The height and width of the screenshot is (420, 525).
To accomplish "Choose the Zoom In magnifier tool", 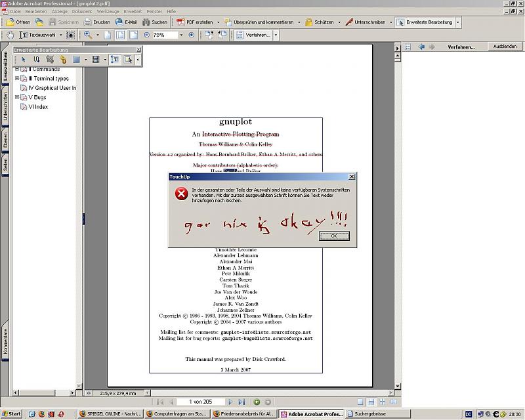I will click(x=88, y=35).
